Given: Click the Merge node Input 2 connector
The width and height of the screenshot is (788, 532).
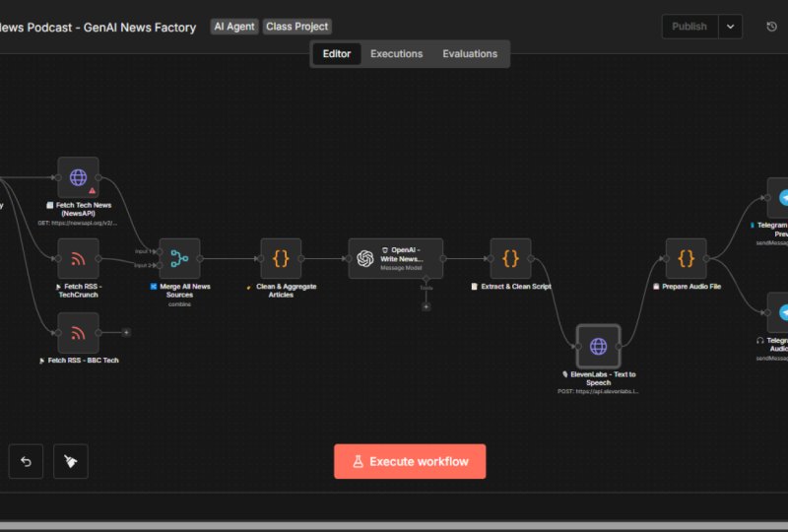Looking at the screenshot, I should tap(160, 265).
